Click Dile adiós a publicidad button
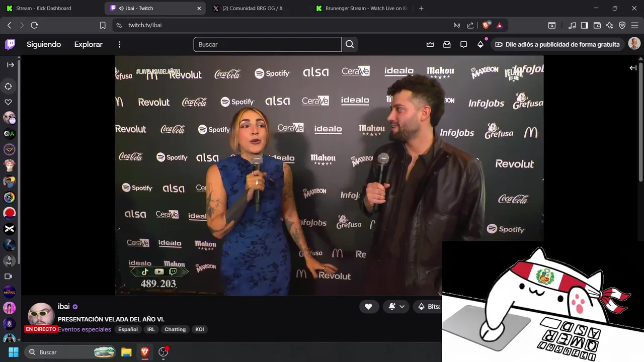 (557, 44)
